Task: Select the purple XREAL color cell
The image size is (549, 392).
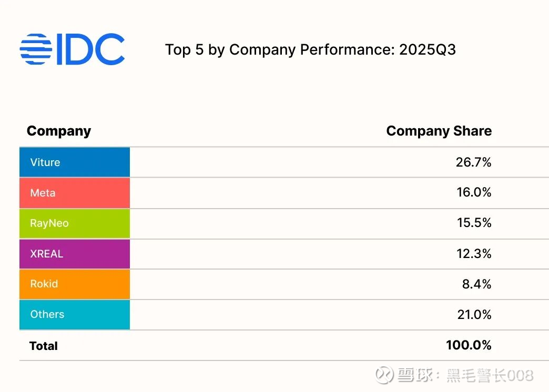Action: [75, 254]
